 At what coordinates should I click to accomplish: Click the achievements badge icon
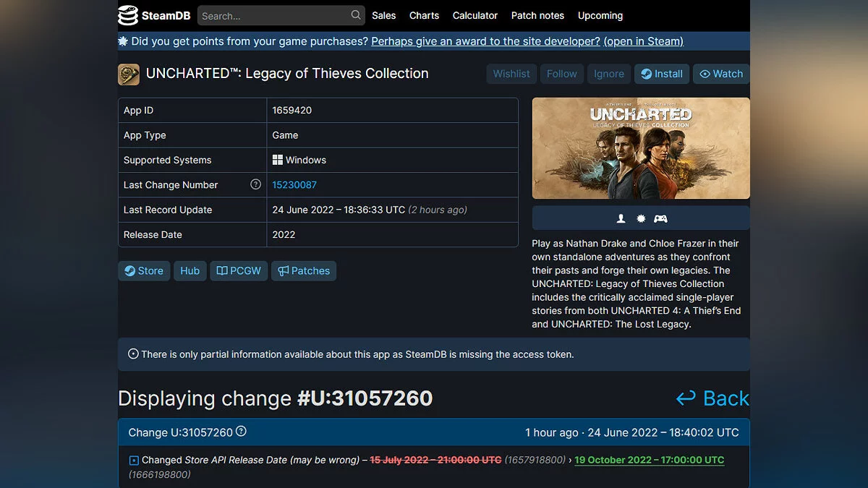point(640,218)
